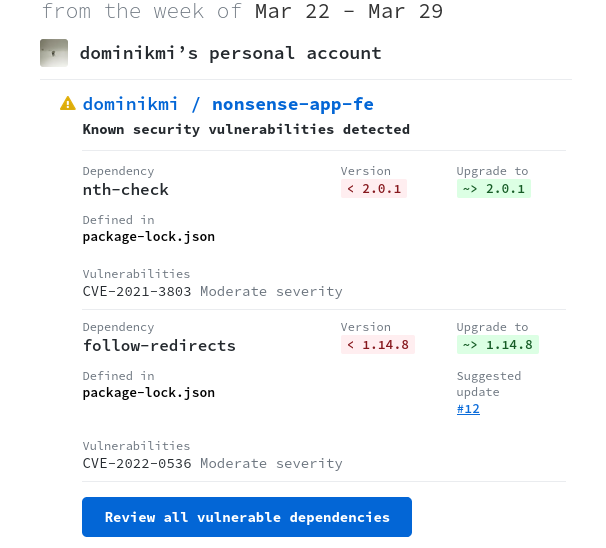Click package-lock.json under nth-check
The width and height of the screenshot is (606, 548).
coord(149,237)
